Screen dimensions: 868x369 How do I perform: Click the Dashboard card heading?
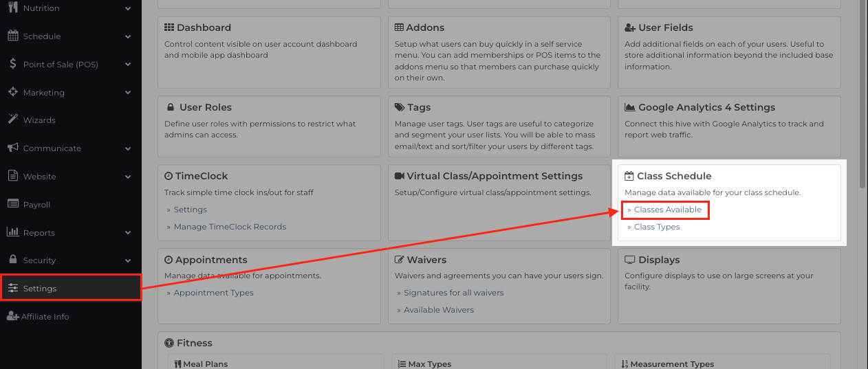click(x=204, y=27)
